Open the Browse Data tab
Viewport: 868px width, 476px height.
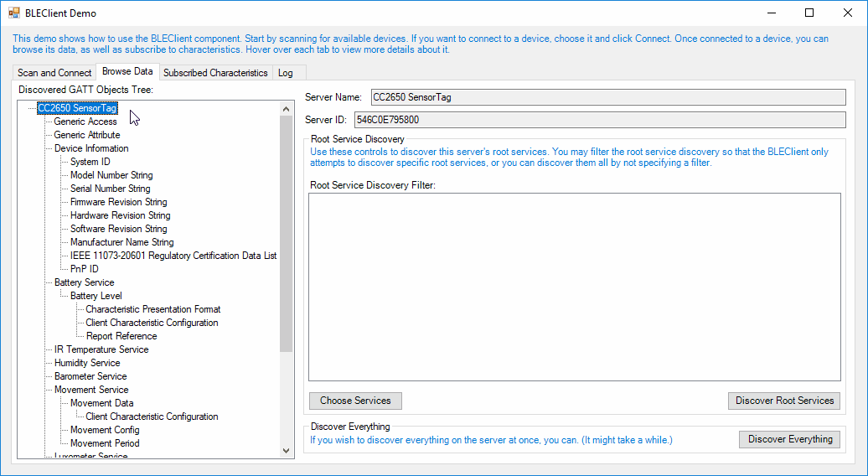point(127,71)
